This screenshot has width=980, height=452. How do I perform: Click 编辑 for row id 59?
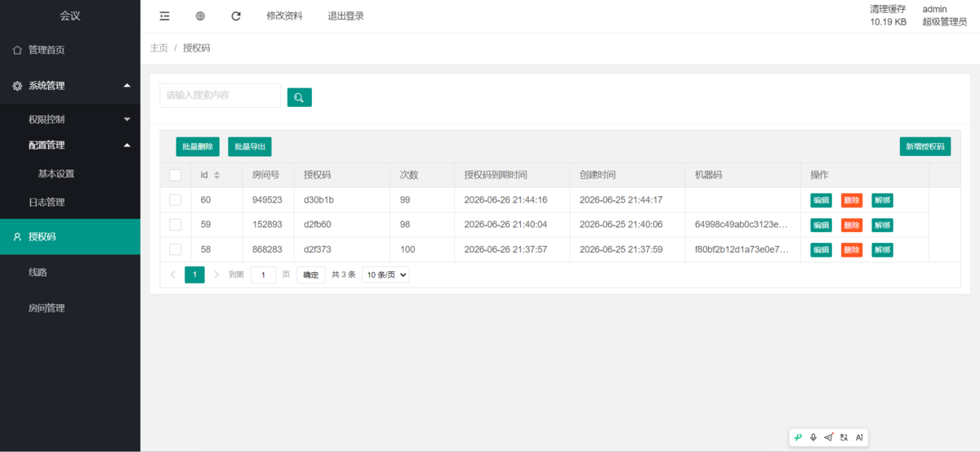click(x=821, y=225)
